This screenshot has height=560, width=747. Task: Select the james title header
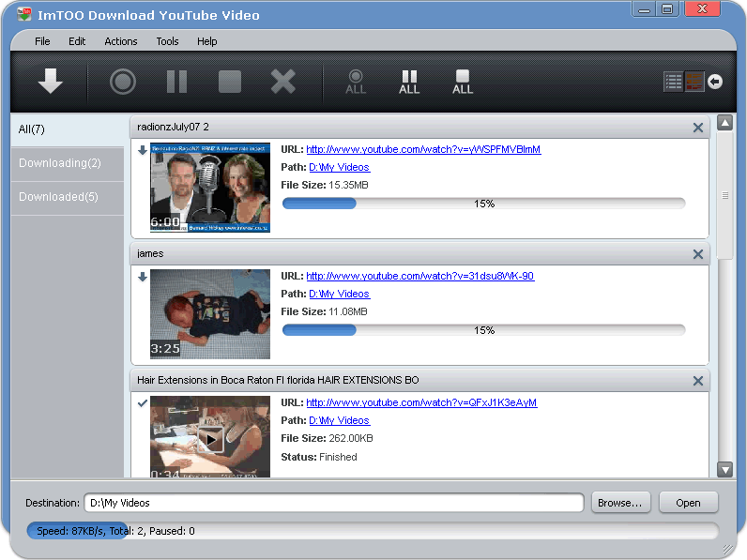point(420,254)
